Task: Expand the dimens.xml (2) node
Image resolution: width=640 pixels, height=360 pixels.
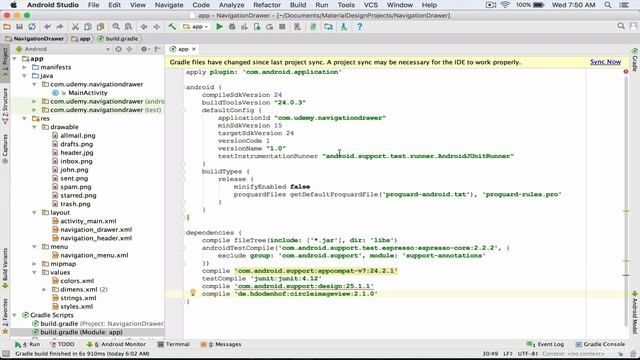Action: coord(44,289)
